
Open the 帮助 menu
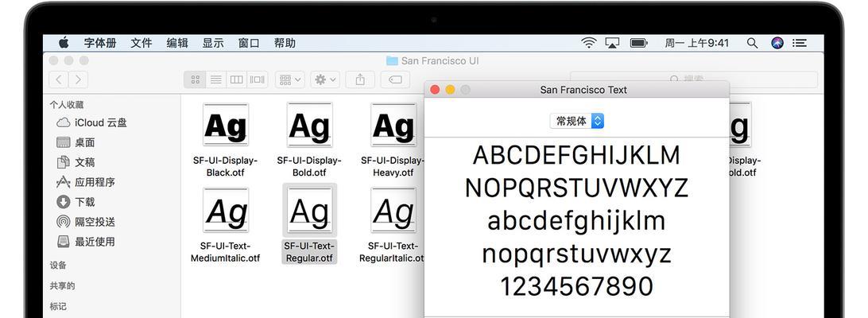tap(285, 43)
